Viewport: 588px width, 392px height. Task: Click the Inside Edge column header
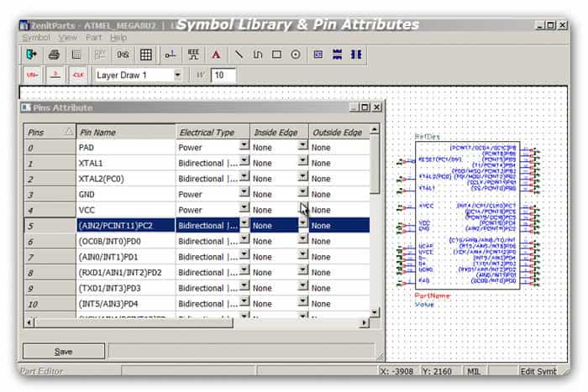click(279, 132)
